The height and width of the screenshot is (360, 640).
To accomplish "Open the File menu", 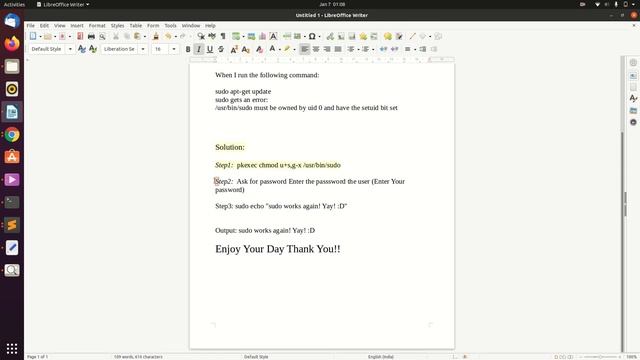I will click(x=31, y=25).
